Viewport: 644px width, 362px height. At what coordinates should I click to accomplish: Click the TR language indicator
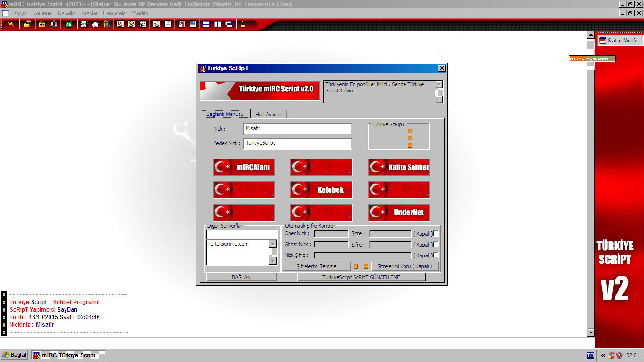(590, 355)
